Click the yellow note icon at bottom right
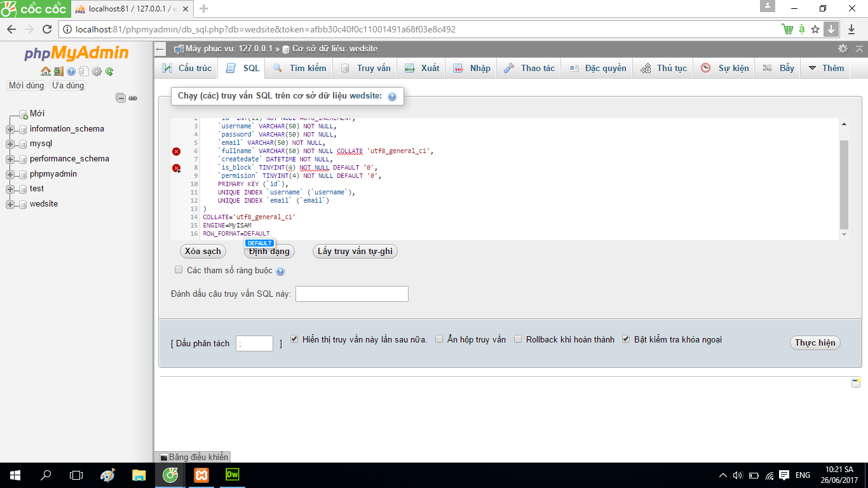The height and width of the screenshot is (488, 868). (856, 383)
